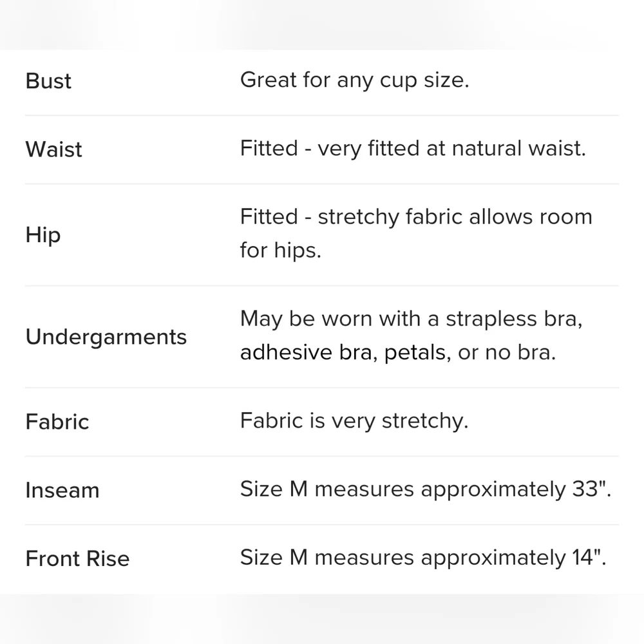Click the word 'Fitted' in Waist row
644x644 pixels.
coord(269,148)
